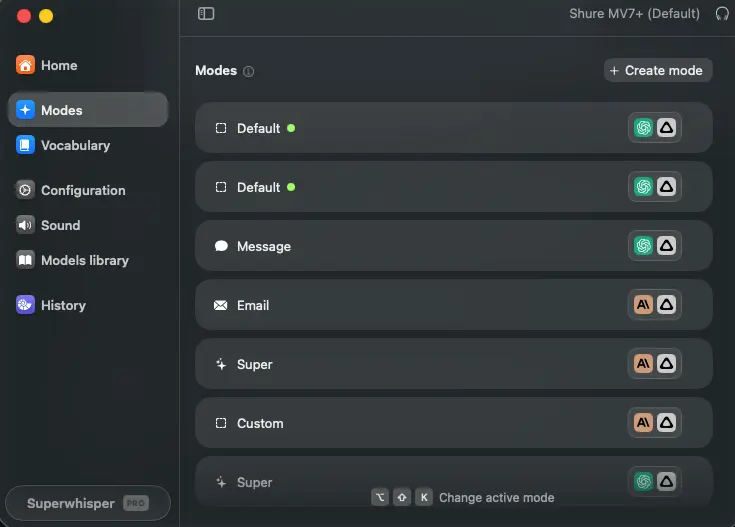Click the yellow minimize window button
The width and height of the screenshot is (735, 527).
tap(46, 16)
